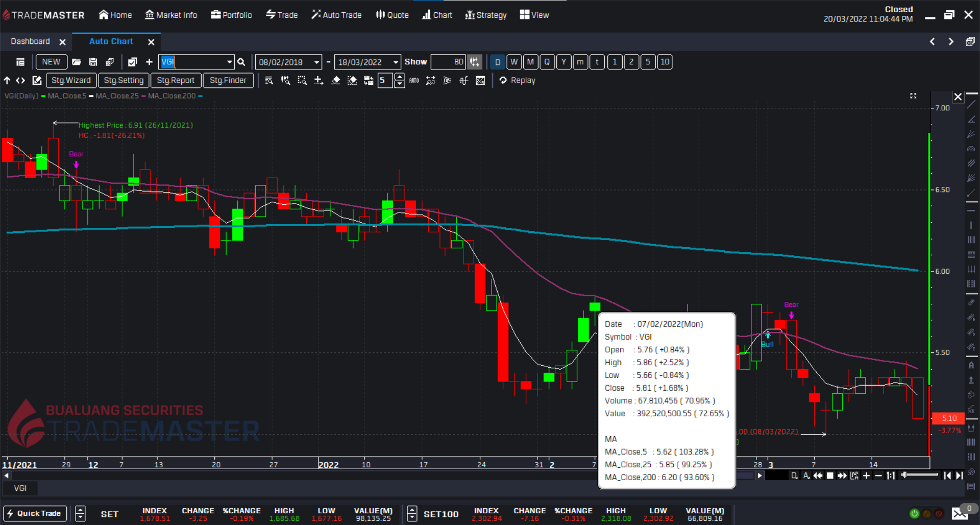This screenshot has width=980, height=525.
Task: Open the Quick Trade panel
Action: coord(35,513)
